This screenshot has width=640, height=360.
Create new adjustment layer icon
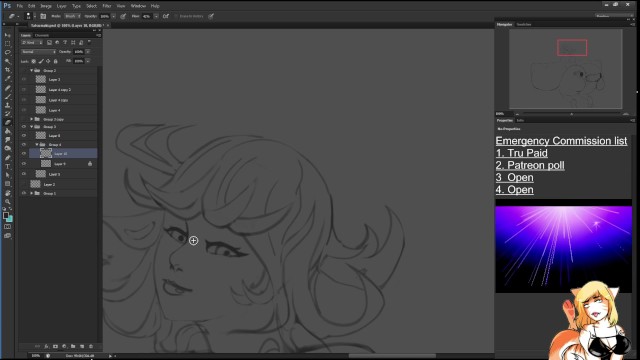(x=64, y=346)
